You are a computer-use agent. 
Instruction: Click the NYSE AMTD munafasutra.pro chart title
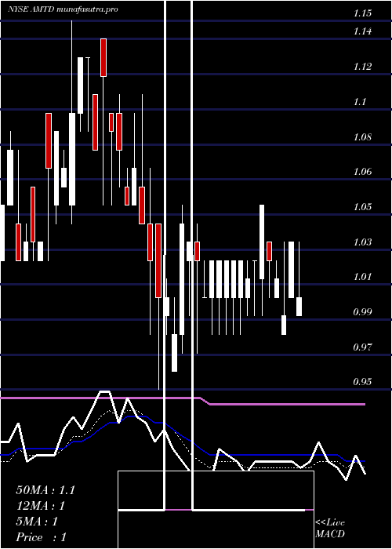click(63, 9)
